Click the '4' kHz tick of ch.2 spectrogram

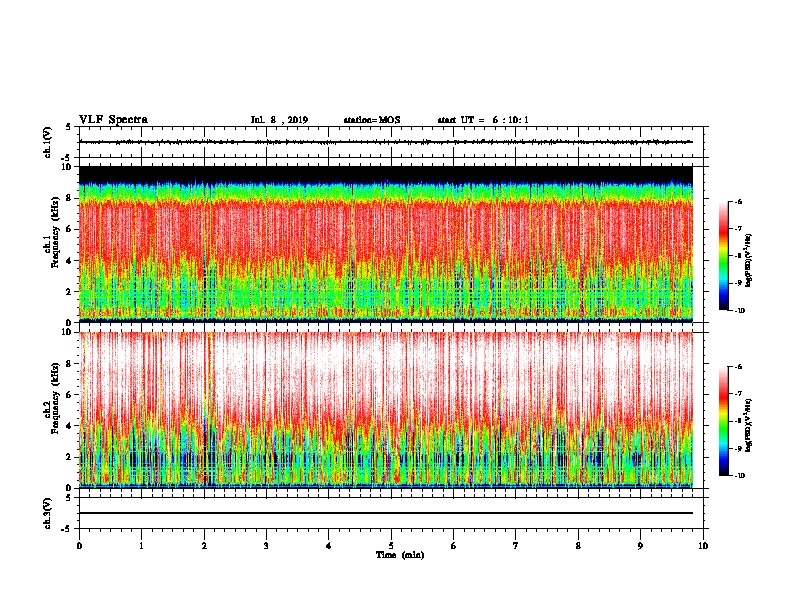71,426
